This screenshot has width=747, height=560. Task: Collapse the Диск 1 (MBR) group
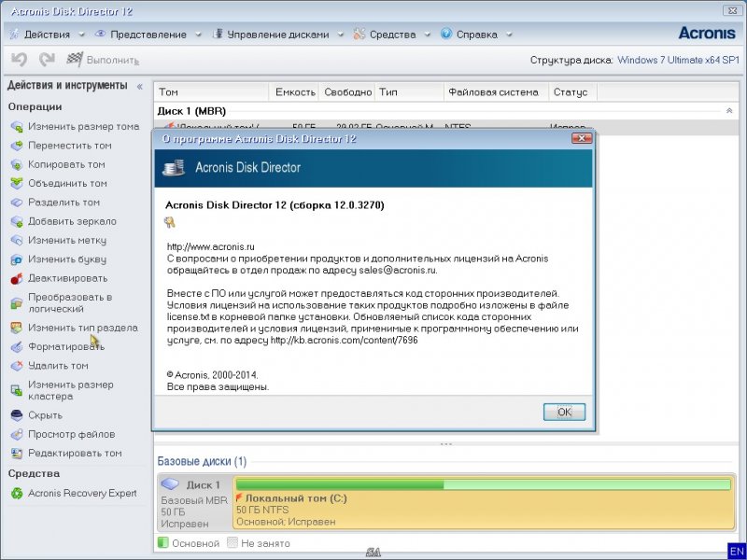(x=729, y=110)
